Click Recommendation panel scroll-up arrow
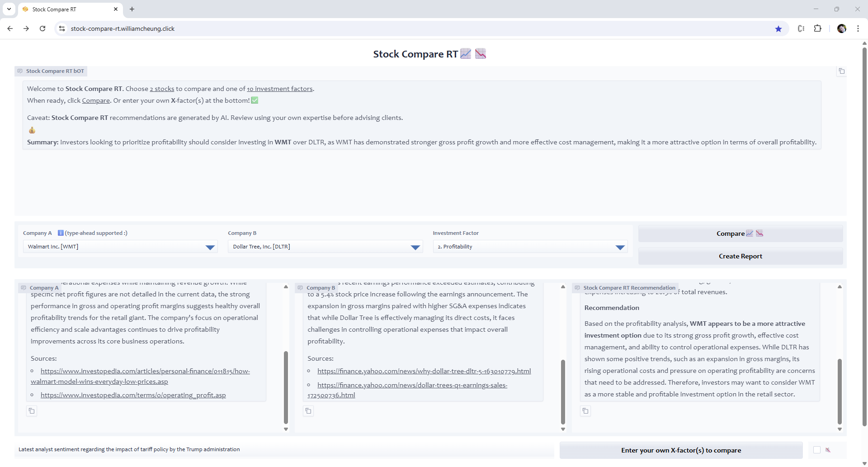 pyautogui.click(x=840, y=287)
